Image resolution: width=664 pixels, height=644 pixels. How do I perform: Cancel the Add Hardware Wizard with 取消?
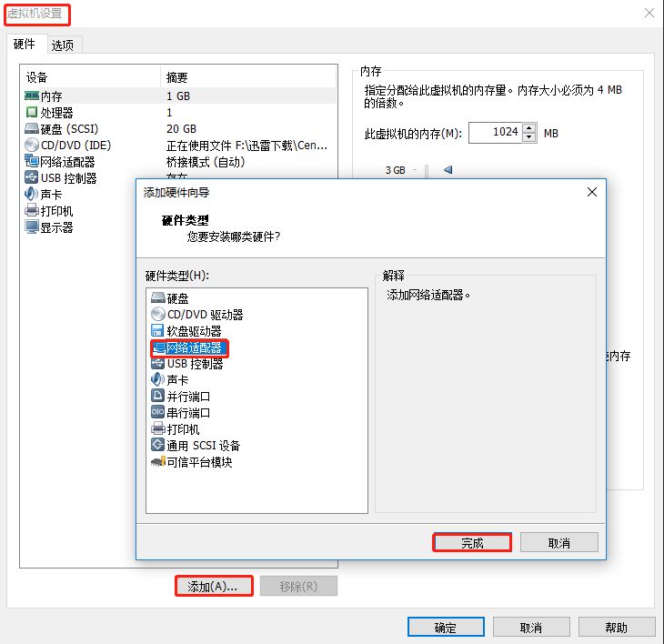(559, 542)
